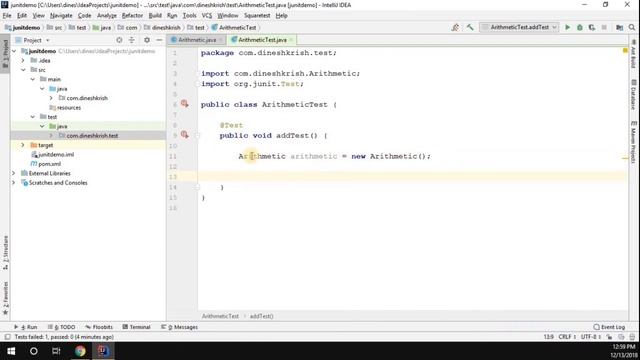This screenshot has height=360, width=640.
Task: Open the Event Log
Action: tap(609, 327)
